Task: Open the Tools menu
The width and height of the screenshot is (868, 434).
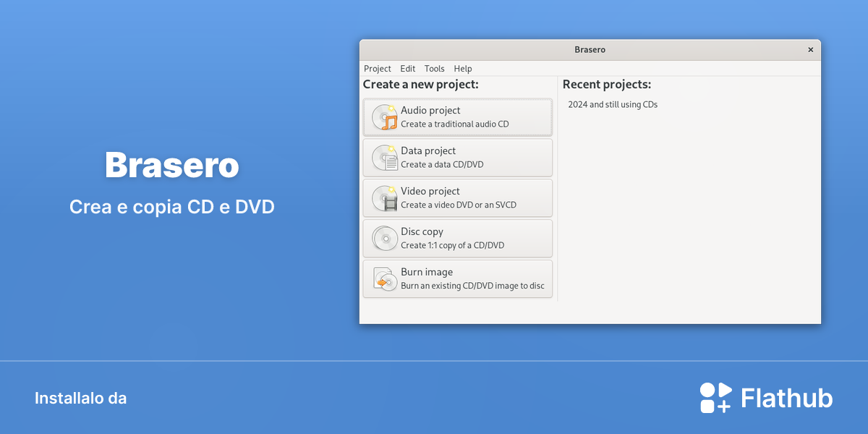Action: 435,69
